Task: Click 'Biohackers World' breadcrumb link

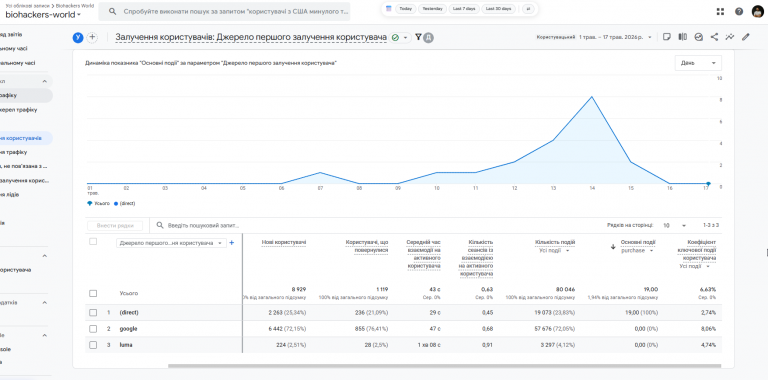Action: pos(74,5)
